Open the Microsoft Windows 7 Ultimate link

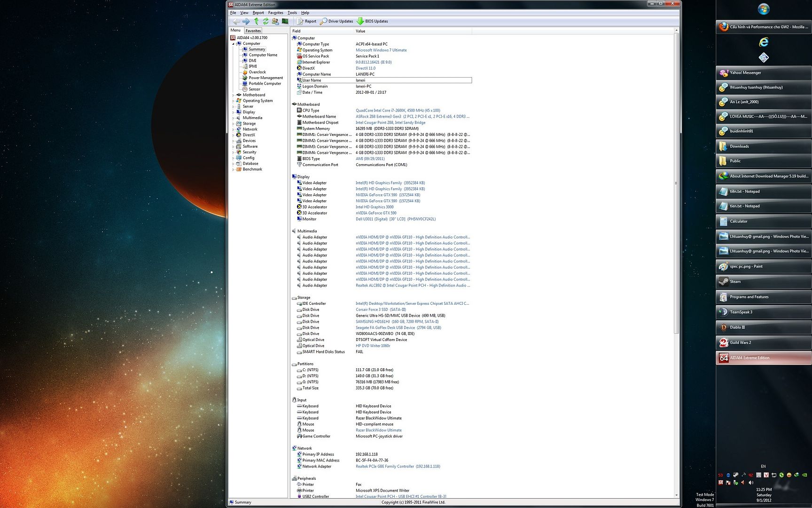[x=381, y=50]
